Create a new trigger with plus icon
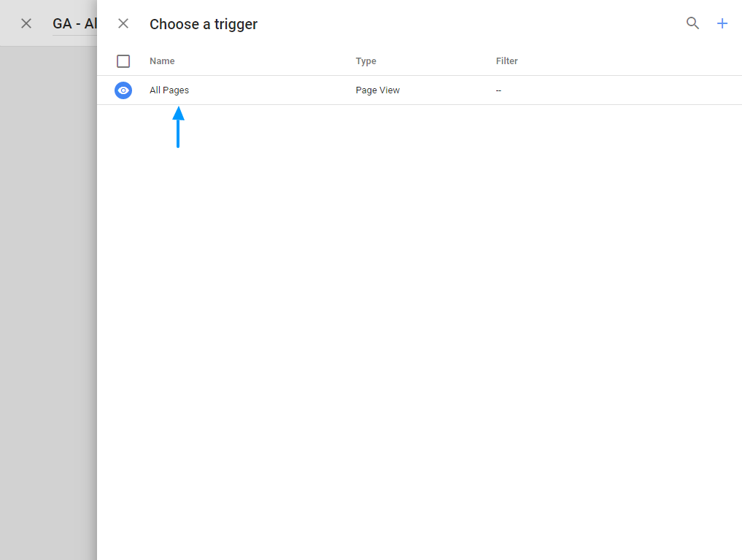The image size is (742, 560). coord(722,23)
